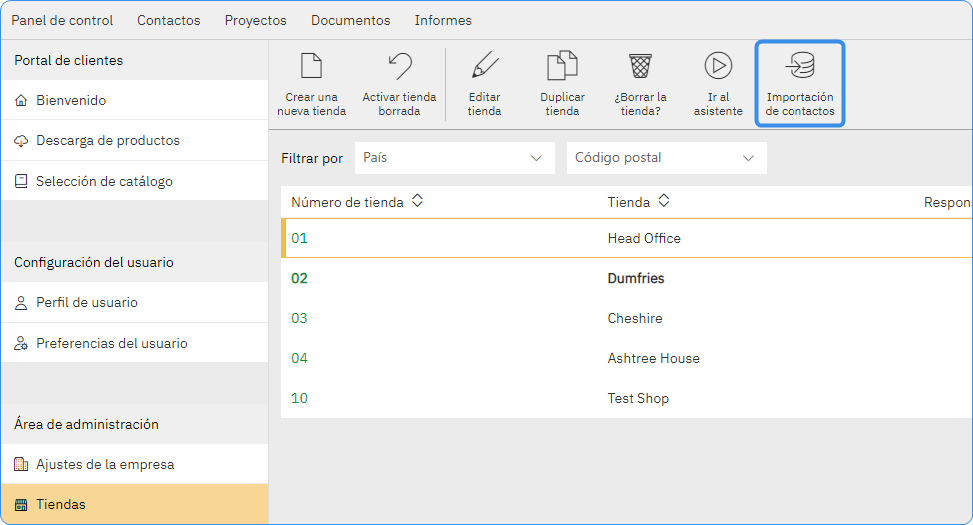This screenshot has width=973, height=525.
Task: Sort by Tienda column arrows
Action: tap(663, 202)
